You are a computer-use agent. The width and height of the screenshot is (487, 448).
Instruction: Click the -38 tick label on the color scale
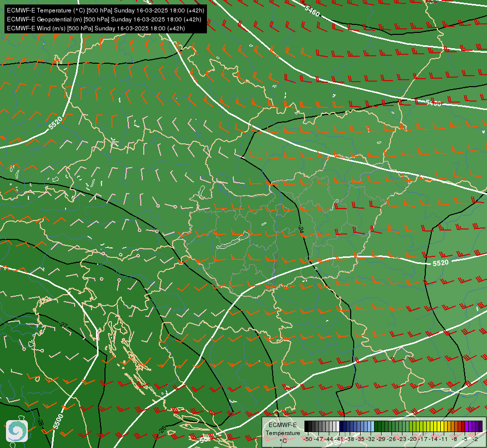(x=349, y=439)
